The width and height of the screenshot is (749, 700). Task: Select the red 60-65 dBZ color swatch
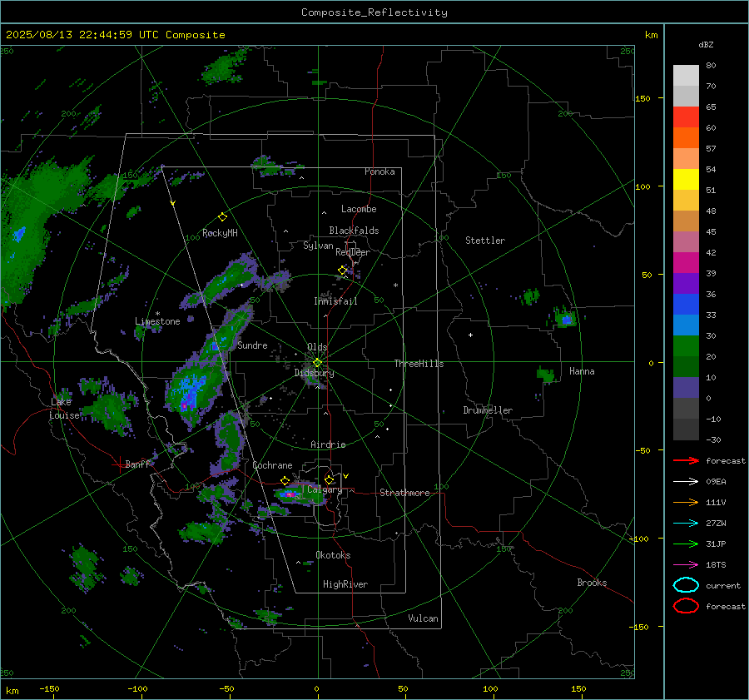686,117
